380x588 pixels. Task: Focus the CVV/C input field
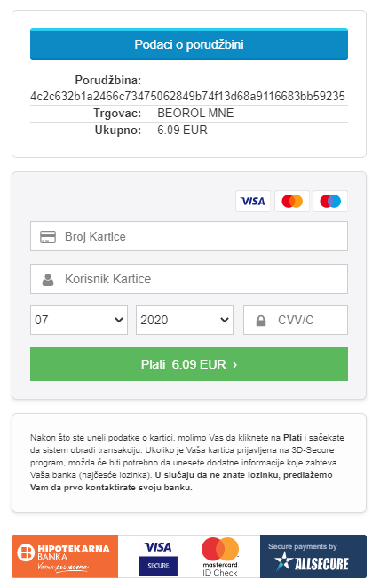pyautogui.click(x=296, y=320)
